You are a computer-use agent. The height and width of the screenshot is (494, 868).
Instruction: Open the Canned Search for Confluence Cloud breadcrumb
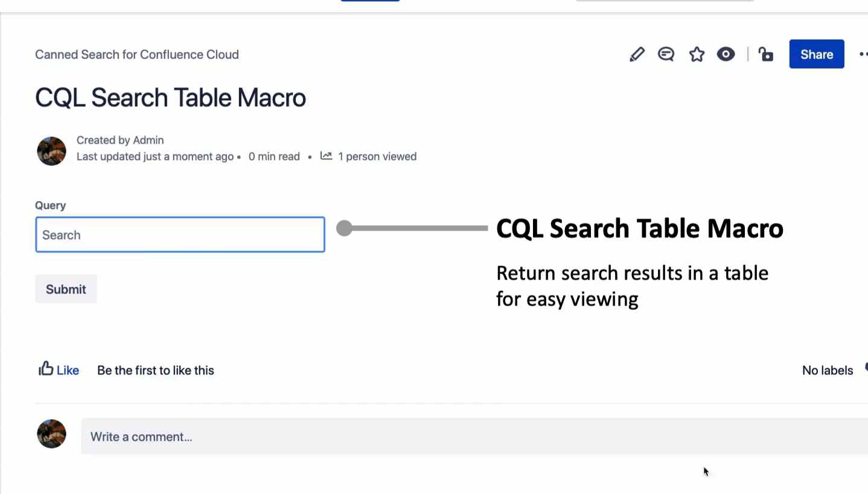137,54
